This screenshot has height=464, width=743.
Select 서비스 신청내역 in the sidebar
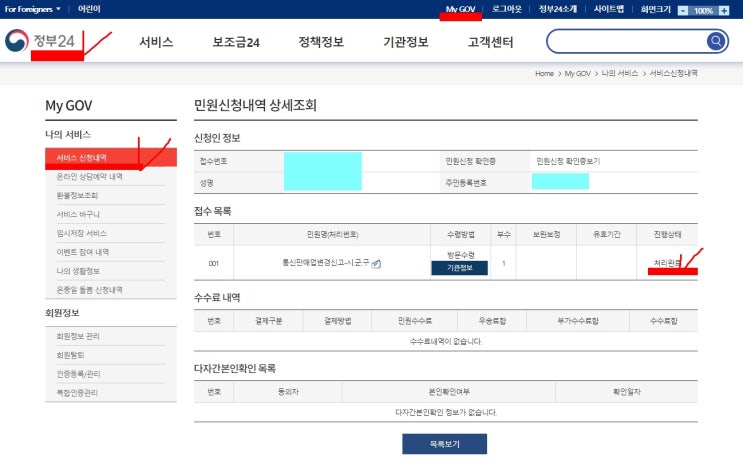pos(111,158)
